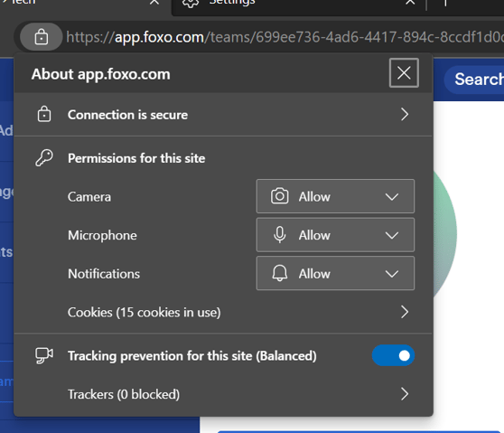Image resolution: width=504 pixels, height=433 pixels.
Task: Open the Microphone permission dropdown arrow
Action: click(392, 235)
